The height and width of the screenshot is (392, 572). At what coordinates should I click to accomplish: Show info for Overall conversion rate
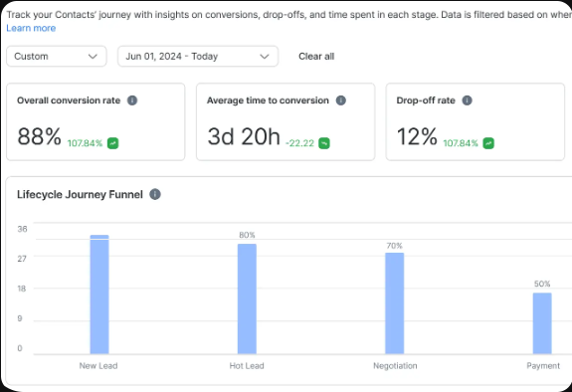(132, 100)
